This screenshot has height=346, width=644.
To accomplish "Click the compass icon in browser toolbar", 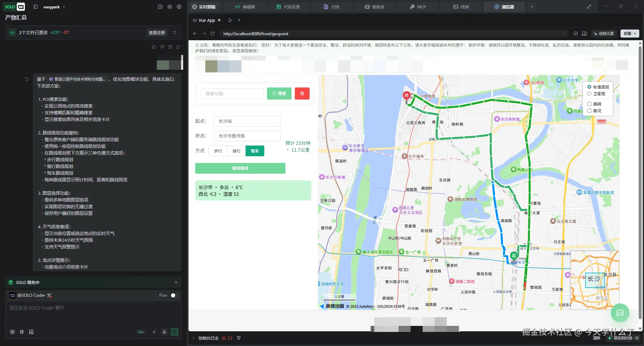I will pos(576,34).
